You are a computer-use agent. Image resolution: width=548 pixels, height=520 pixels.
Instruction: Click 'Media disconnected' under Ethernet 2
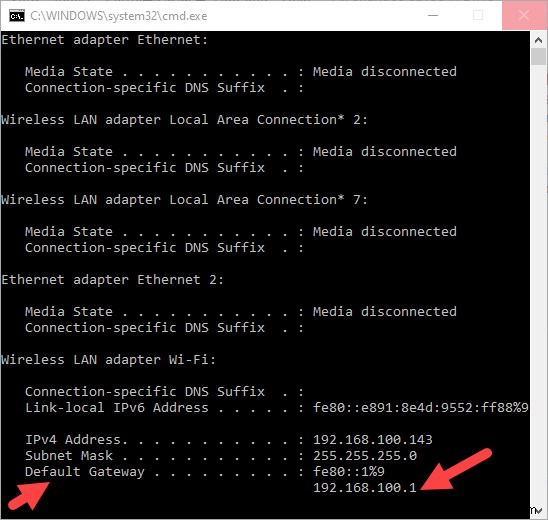tap(384, 312)
